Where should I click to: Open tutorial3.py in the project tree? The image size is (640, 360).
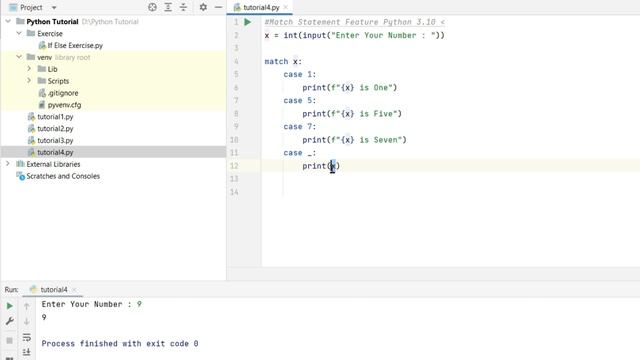coord(51,140)
